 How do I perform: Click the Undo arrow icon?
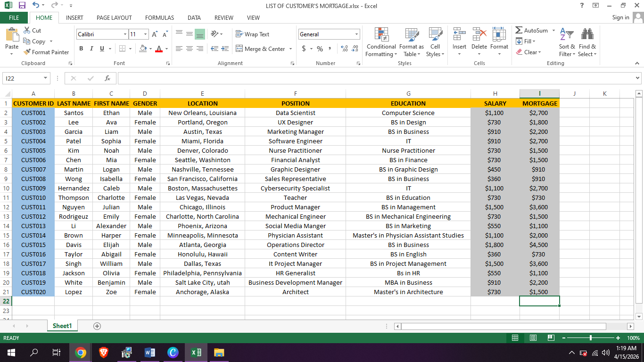(36, 5)
